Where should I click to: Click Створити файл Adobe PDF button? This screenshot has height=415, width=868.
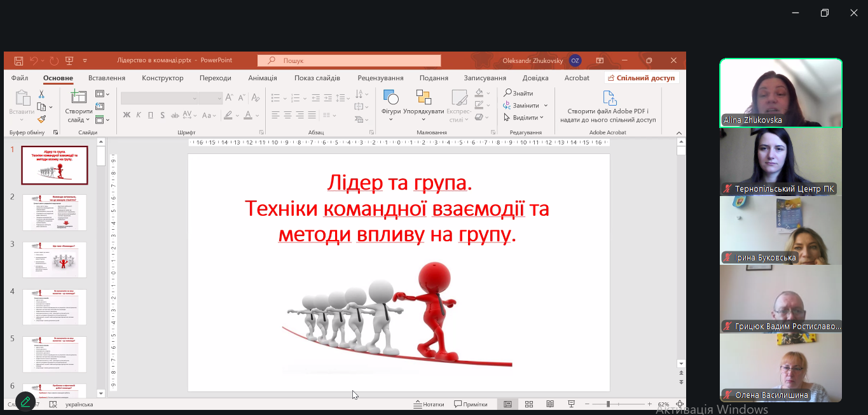click(608, 107)
